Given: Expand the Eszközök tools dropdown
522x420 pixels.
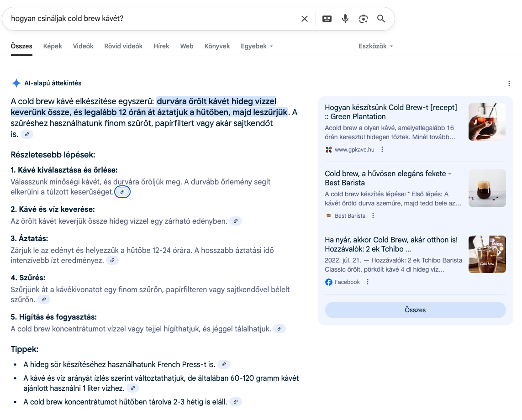Looking at the screenshot, I should click(375, 46).
